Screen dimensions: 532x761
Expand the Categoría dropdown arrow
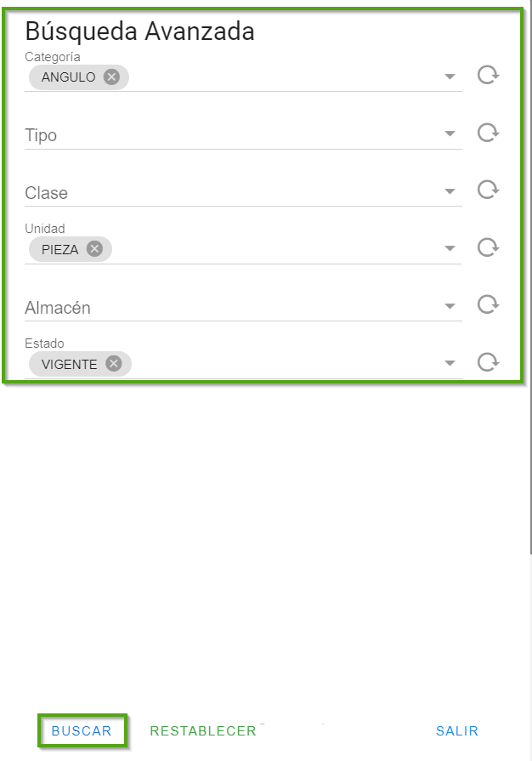[450, 77]
